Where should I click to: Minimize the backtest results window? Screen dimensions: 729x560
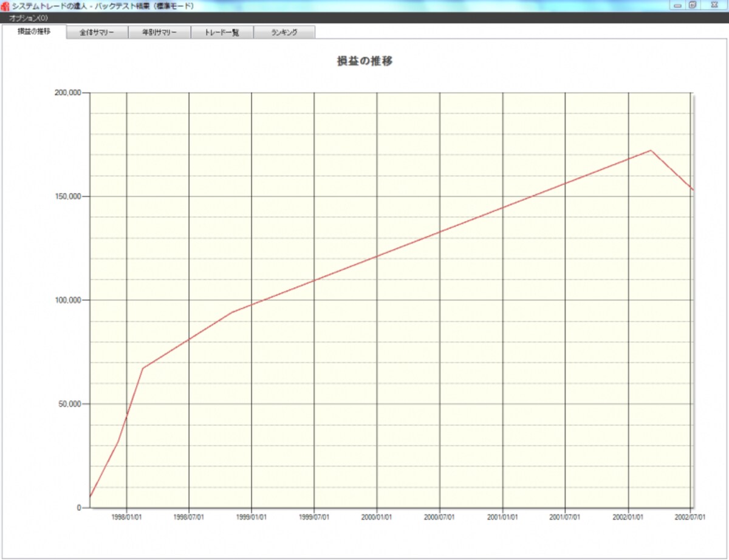[677, 5]
